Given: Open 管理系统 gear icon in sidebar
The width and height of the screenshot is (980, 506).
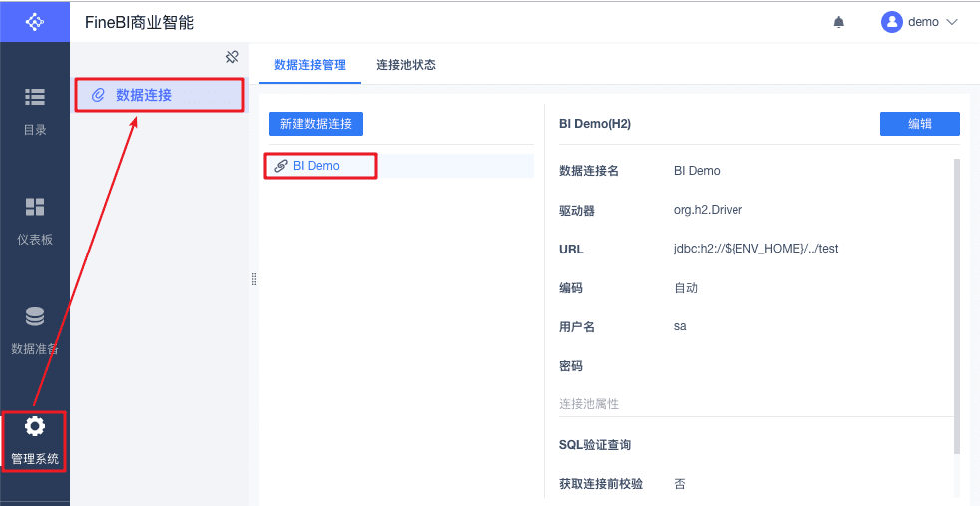Looking at the screenshot, I should coord(34,426).
